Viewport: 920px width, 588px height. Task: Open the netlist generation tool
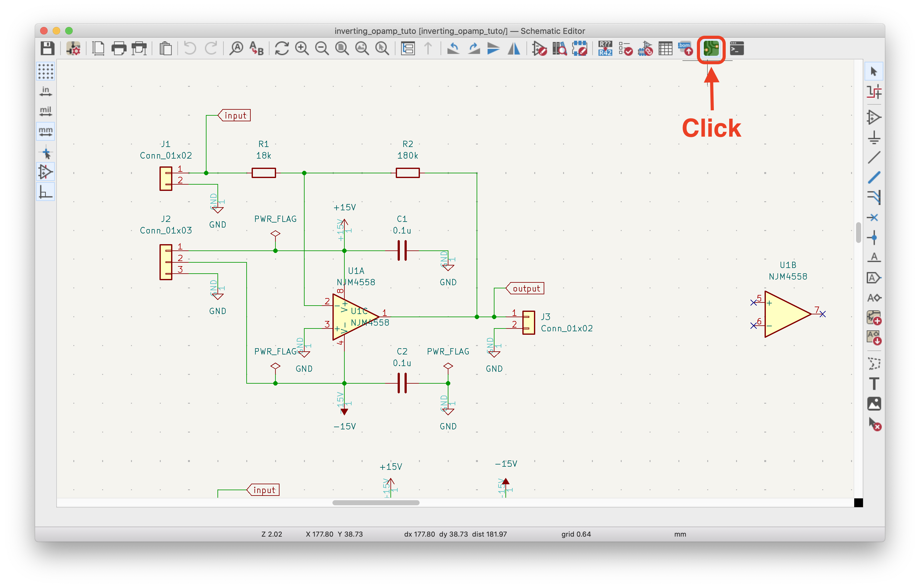(x=712, y=48)
